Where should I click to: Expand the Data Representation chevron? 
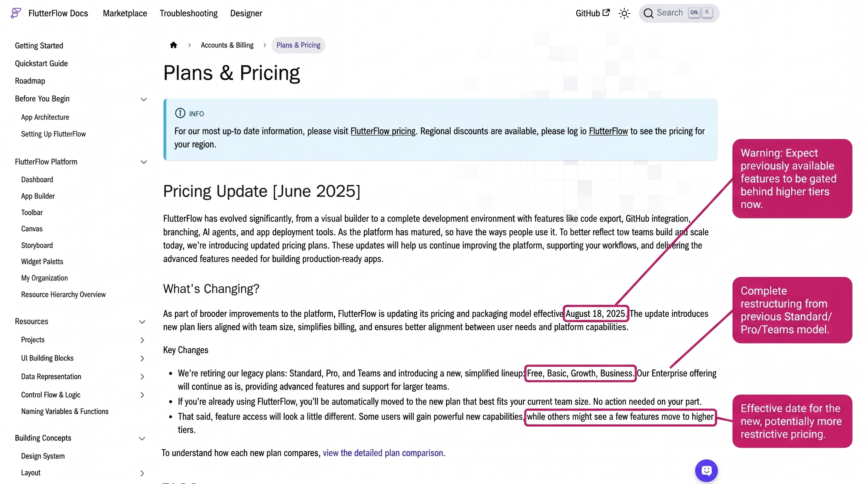tap(142, 377)
